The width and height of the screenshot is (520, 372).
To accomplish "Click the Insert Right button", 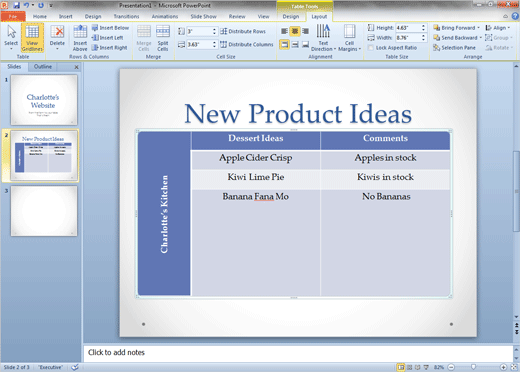I will [110, 48].
